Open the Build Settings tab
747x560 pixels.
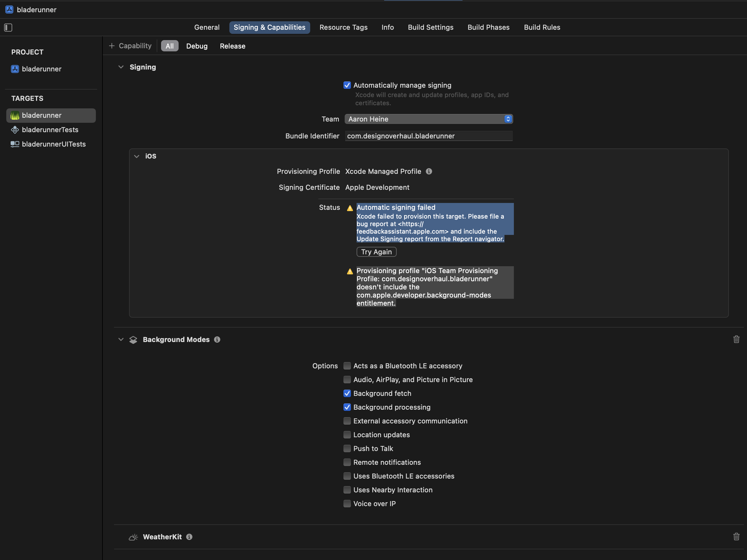(x=431, y=27)
